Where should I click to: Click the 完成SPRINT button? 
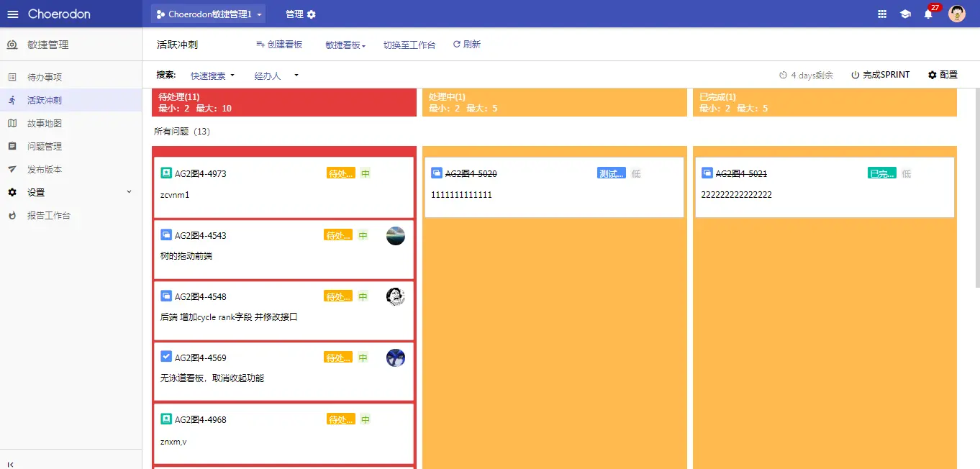(x=880, y=75)
